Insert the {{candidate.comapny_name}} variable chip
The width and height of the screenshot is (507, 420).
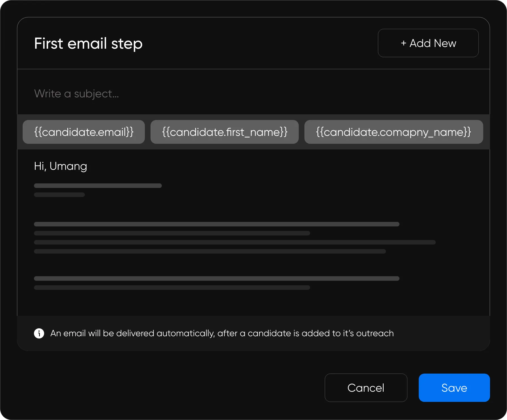pyautogui.click(x=394, y=132)
